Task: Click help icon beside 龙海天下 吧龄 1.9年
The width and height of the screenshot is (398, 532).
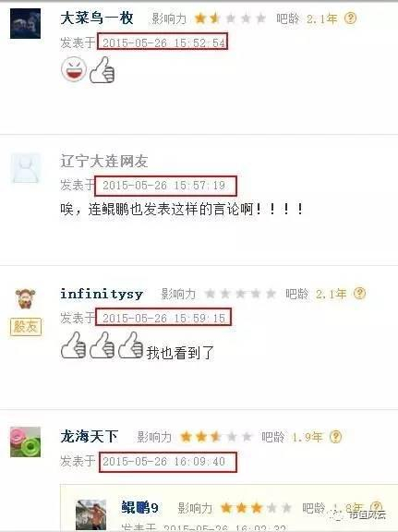Action: [335, 436]
